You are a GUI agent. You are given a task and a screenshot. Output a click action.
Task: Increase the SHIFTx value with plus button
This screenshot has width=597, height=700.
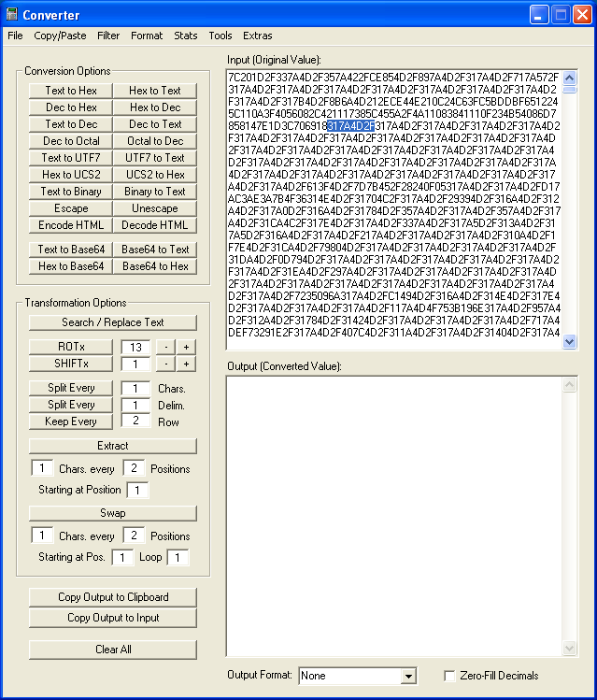point(187,364)
